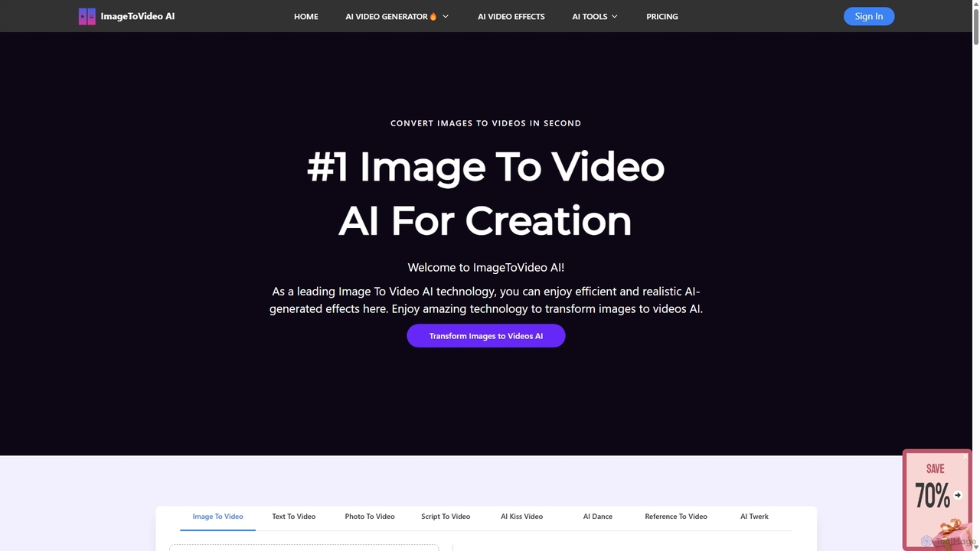Click 'Welcome to ImageToVideo AI!' text

[x=485, y=268]
